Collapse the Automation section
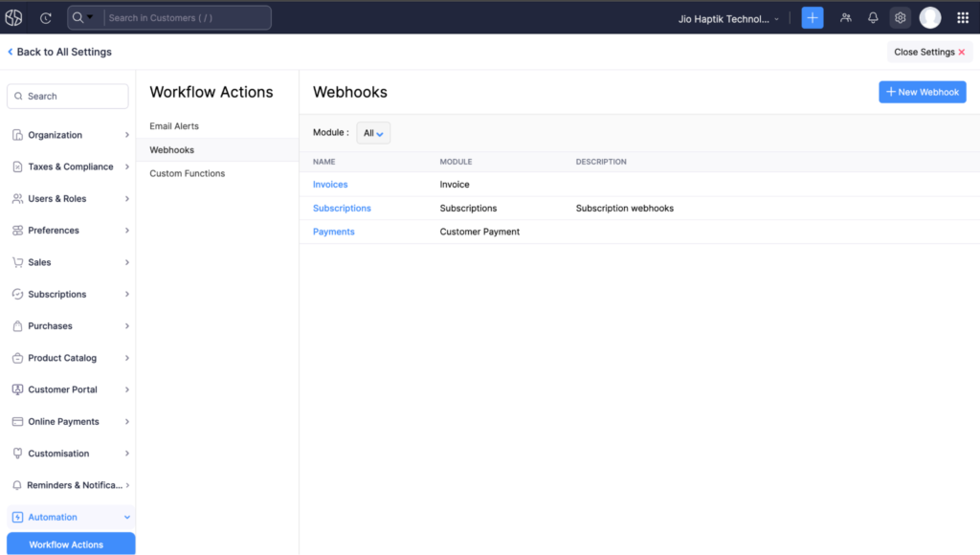 [68, 517]
